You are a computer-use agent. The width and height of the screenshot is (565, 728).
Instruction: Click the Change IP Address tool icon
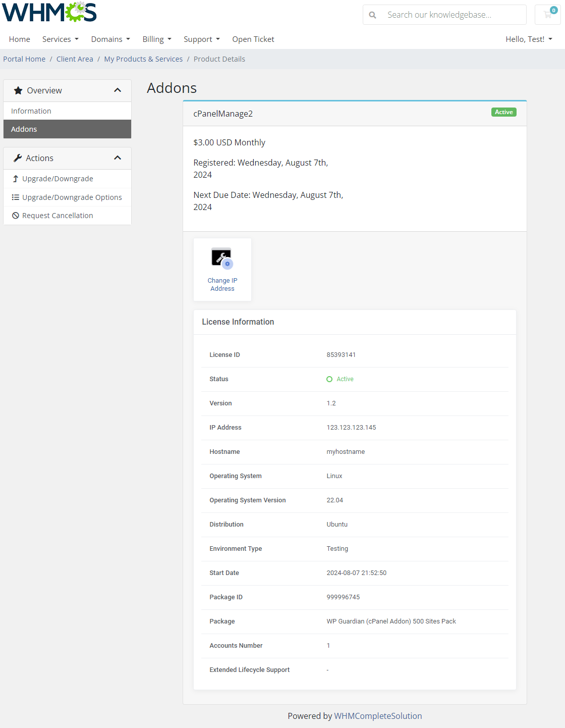point(222,258)
